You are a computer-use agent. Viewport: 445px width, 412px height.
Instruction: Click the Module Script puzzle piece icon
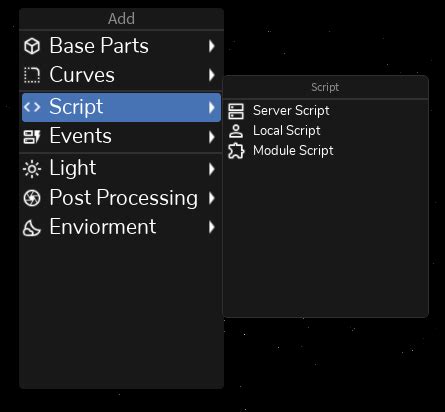[236, 151]
